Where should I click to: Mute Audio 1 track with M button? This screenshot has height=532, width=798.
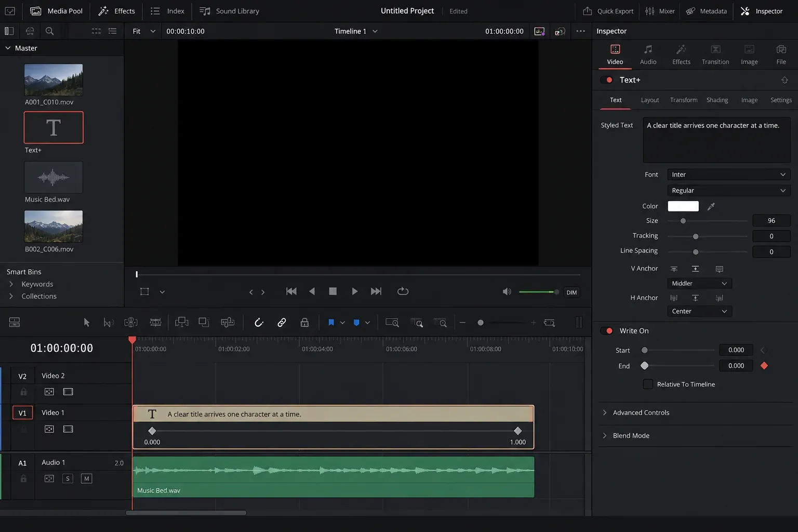(x=87, y=478)
